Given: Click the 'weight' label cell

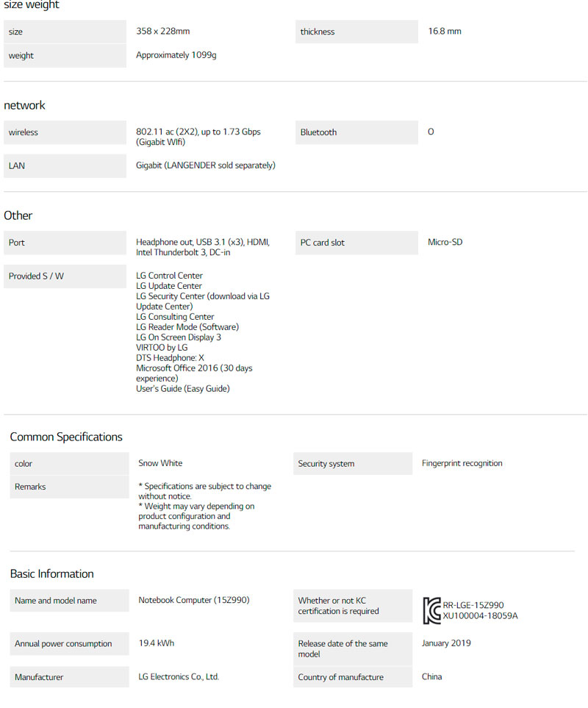Looking at the screenshot, I should 65,56.
